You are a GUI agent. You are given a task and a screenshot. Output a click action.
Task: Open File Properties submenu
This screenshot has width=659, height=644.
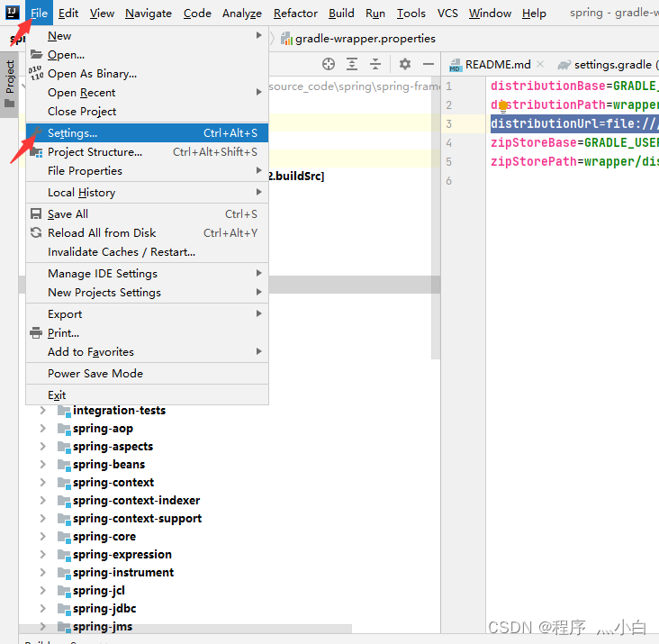coord(147,170)
